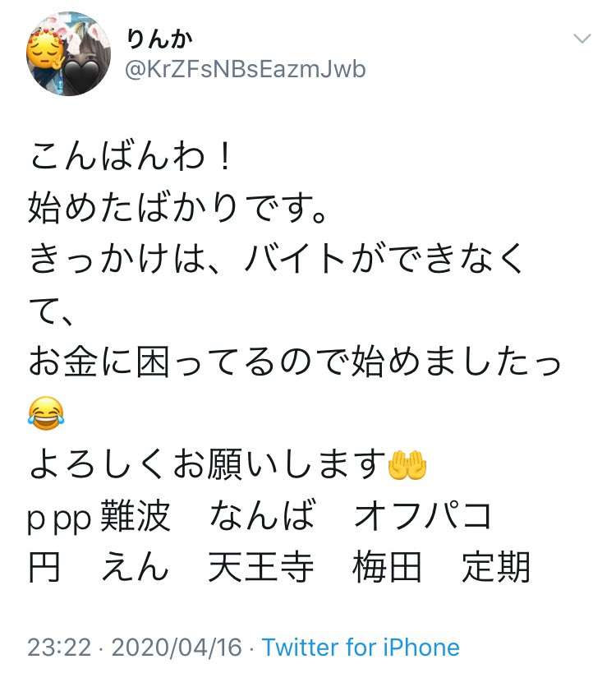The height and width of the screenshot is (673, 616).
Task: Click the 定期 keyword in tweet
Action: [495, 566]
